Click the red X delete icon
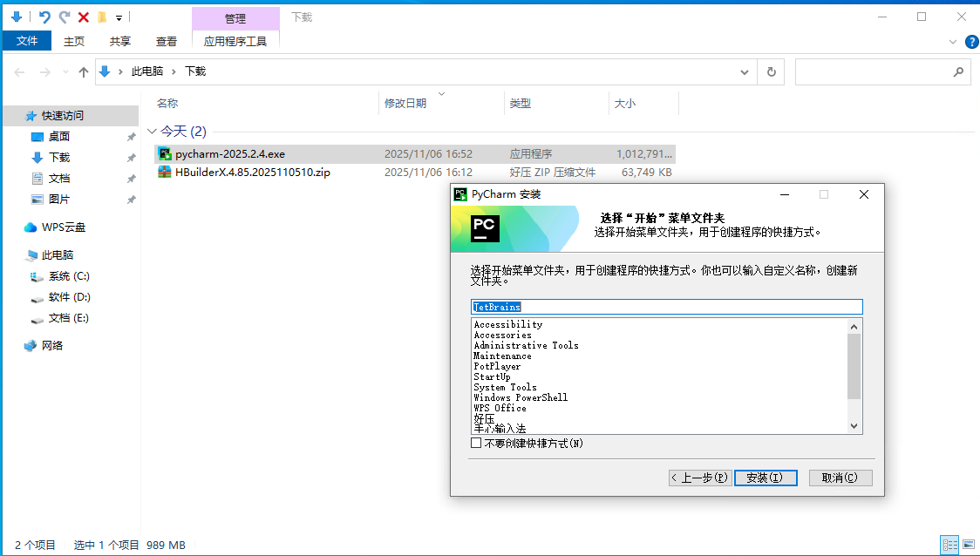980x556 pixels. [84, 17]
